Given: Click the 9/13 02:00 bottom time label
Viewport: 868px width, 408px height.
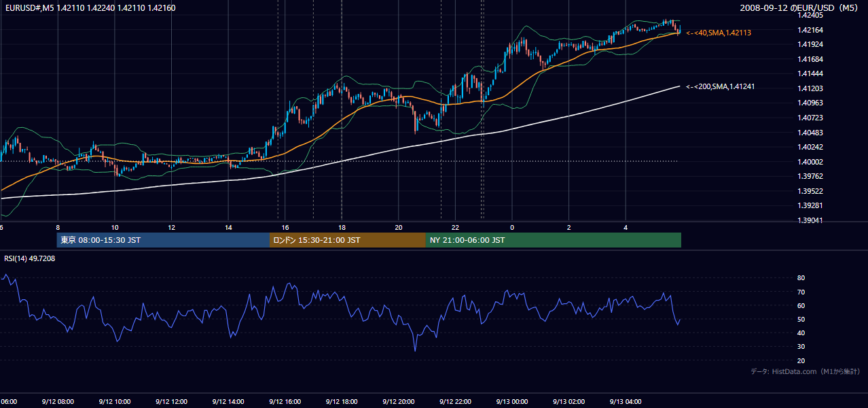Looking at the screenshot, I should coord(569,402).
